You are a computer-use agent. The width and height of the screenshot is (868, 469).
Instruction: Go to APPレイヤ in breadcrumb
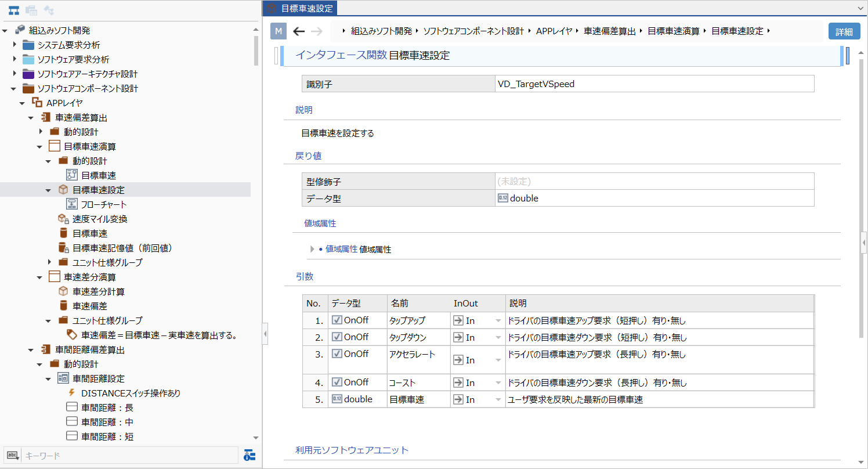(554, 31)
